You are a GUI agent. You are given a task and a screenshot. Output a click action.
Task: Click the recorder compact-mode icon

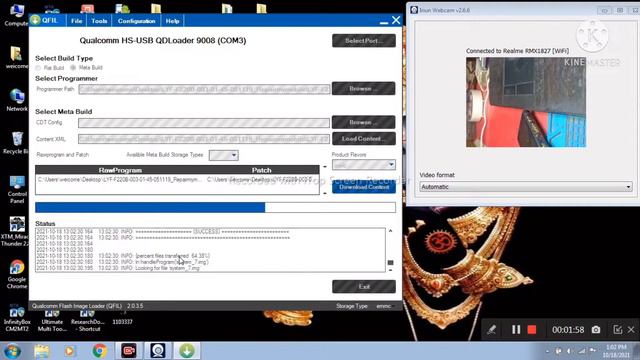[618, 329]
